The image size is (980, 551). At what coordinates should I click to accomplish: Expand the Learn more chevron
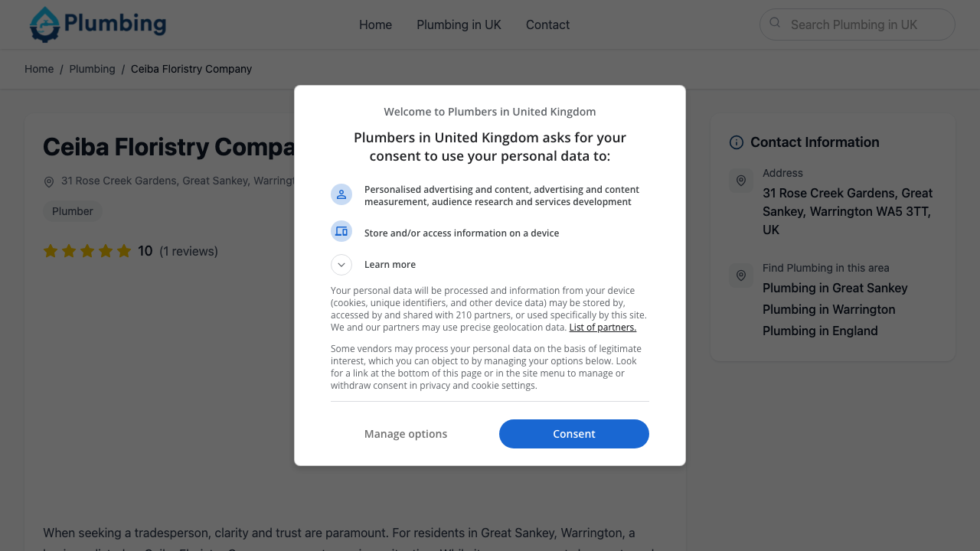click(341, 265)
